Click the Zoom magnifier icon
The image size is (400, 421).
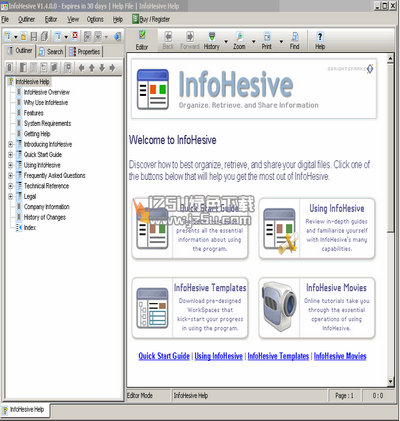[x=239, y=36]
